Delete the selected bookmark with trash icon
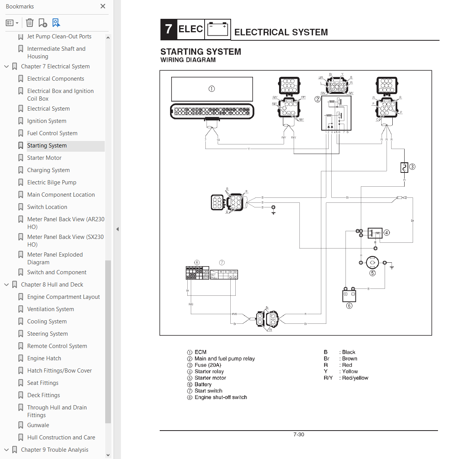The width and height of the screenshot is (476, 459). click(30, 23)
